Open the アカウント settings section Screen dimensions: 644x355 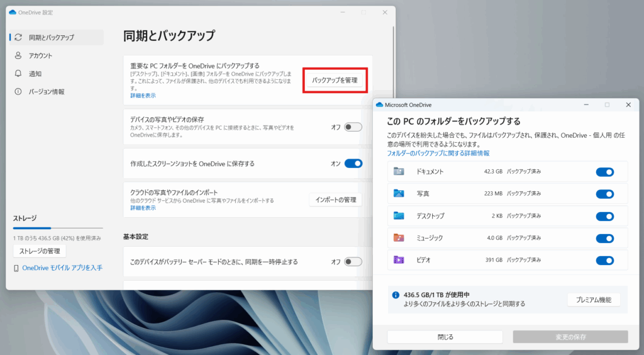click(x=40, y=55)
